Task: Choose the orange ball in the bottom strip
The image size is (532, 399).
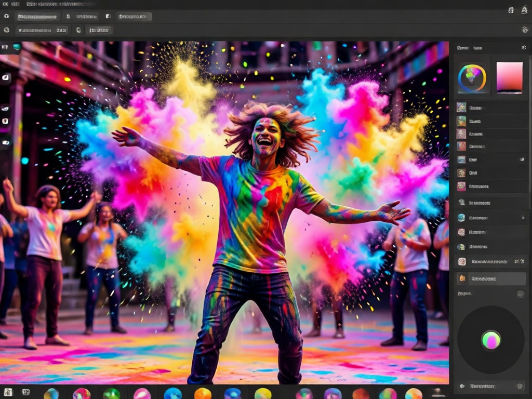Action: pyautogui.click(x=203, y=394)
